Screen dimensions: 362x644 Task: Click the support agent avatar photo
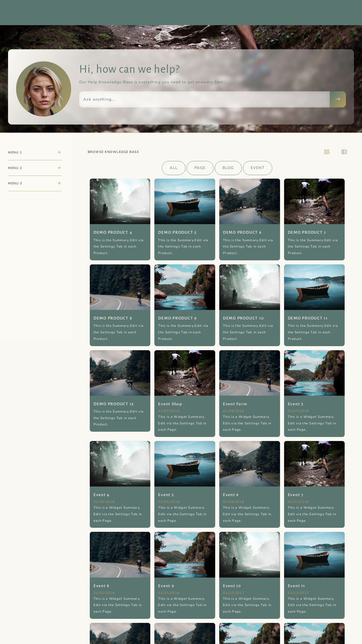43,89
